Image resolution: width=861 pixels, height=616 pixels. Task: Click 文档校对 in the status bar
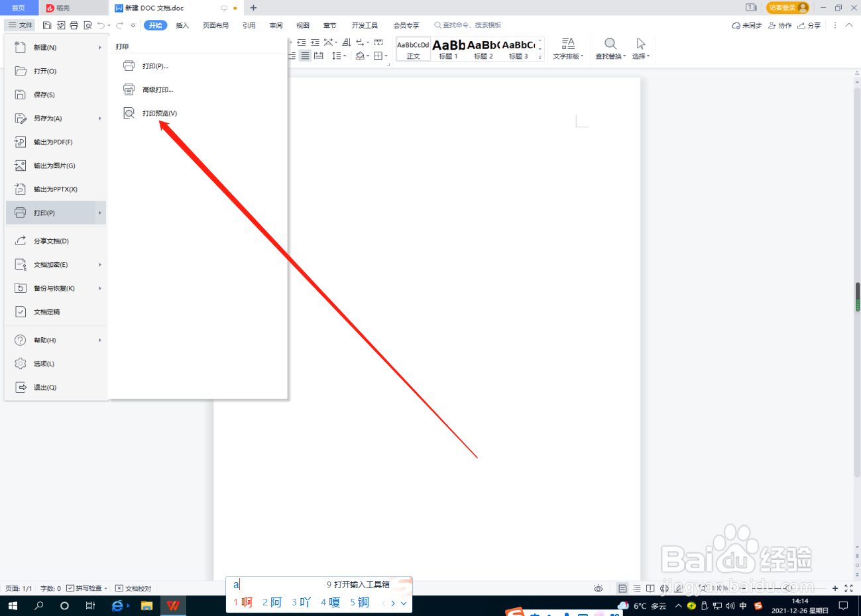[x=133, y=588]
